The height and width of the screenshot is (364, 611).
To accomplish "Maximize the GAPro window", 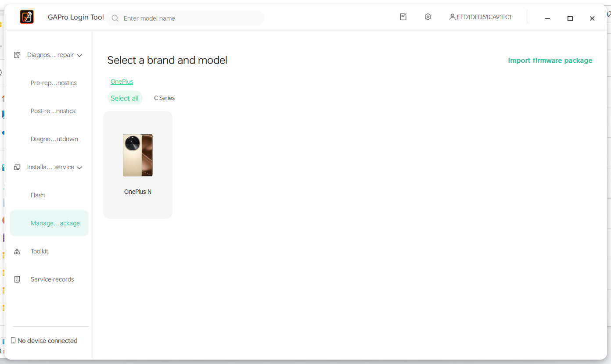I will coord(570,18).
